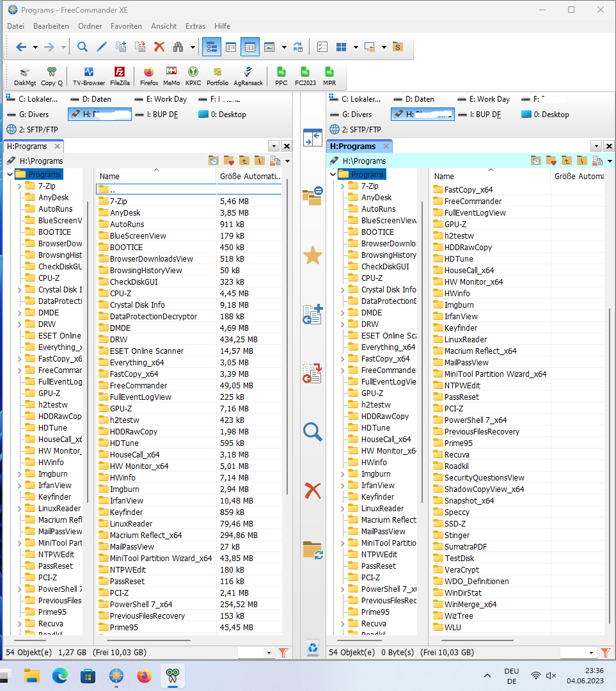
Task: Launch Portfolio shortcut
Action: click(217, 77)
